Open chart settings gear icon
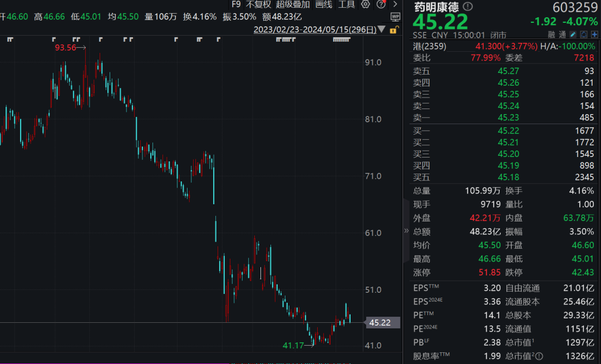 click(x=365, y=4)
